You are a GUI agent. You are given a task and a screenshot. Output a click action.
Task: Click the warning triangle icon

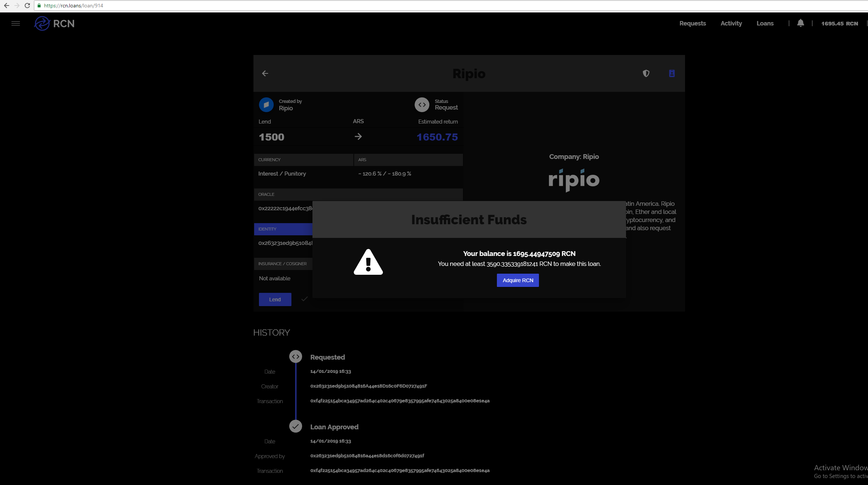point(368,262)
